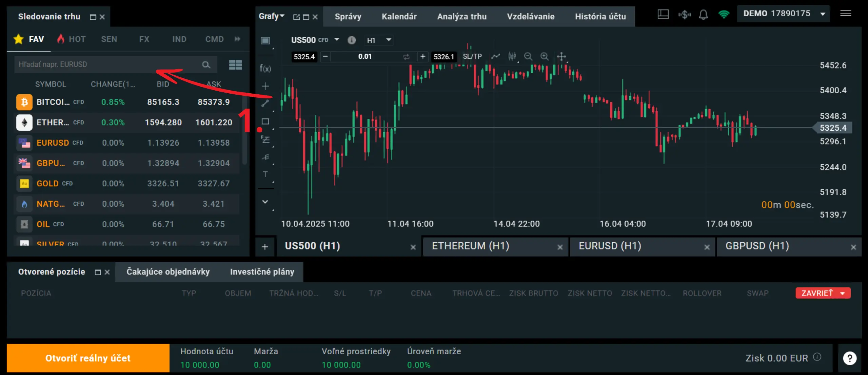Image resolution: width=868 pixels, height=375 pixels.
Task: Select the HOT tab
Action: coord(71,39)
